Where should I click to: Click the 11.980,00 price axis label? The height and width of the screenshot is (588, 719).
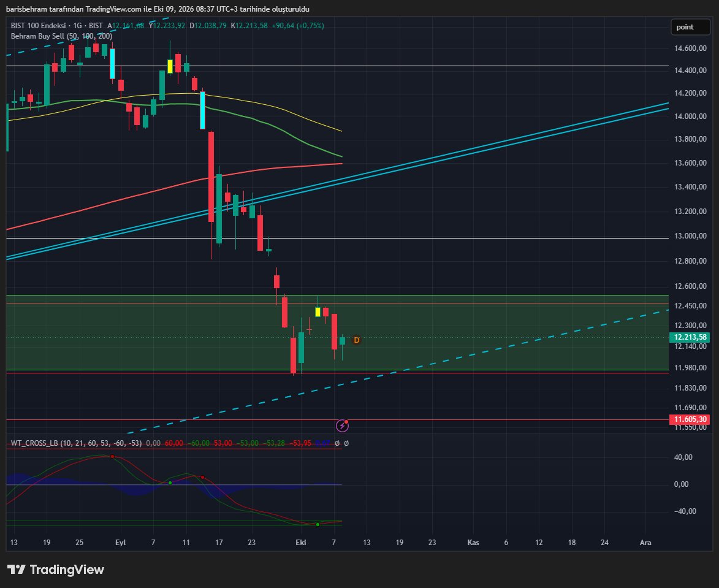[x=690, y=368]
